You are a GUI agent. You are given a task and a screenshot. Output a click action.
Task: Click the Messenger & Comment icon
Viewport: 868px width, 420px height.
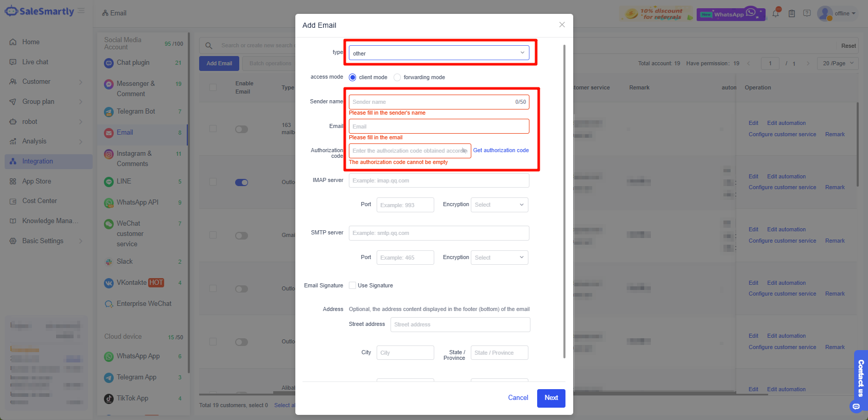pos(109,84)
